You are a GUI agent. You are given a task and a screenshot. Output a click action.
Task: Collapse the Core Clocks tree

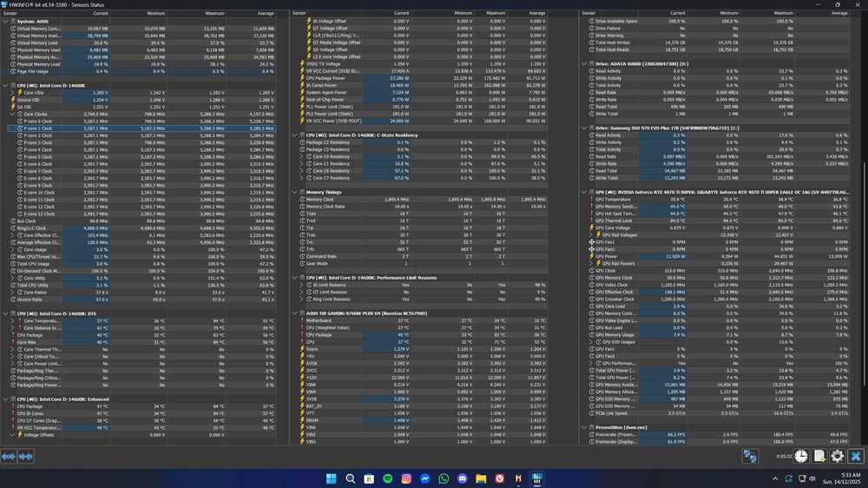pos(13,114)
